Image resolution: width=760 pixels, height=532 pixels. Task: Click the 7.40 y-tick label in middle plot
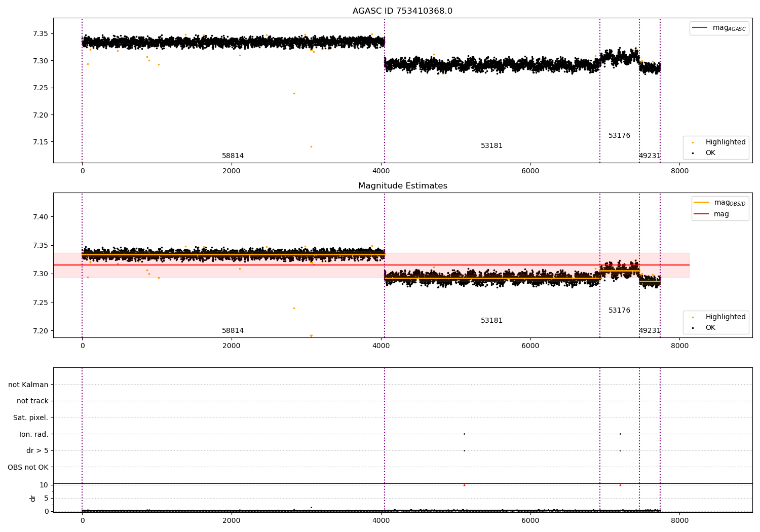click(40, 217)
